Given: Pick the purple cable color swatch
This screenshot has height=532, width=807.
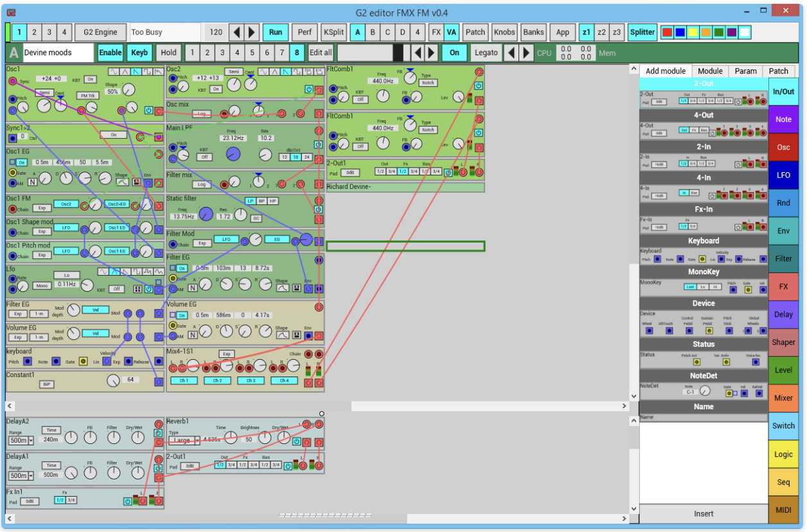Looking at the screenshot, I should coord(732,32).
